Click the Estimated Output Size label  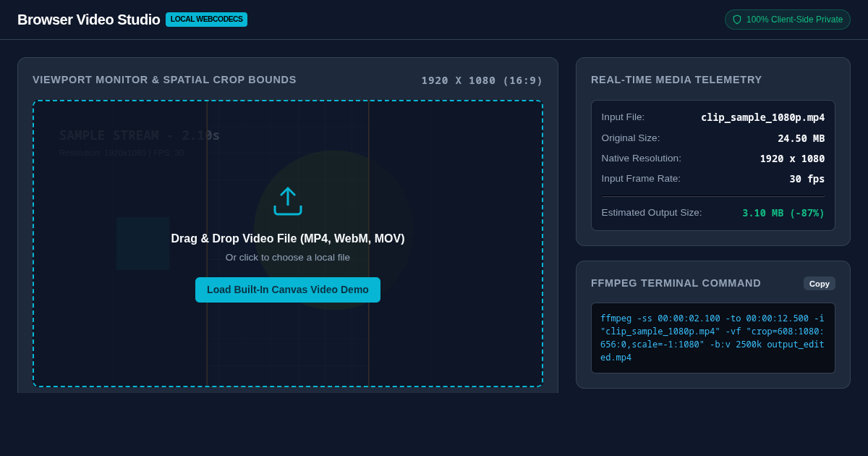tap(652, 213)
